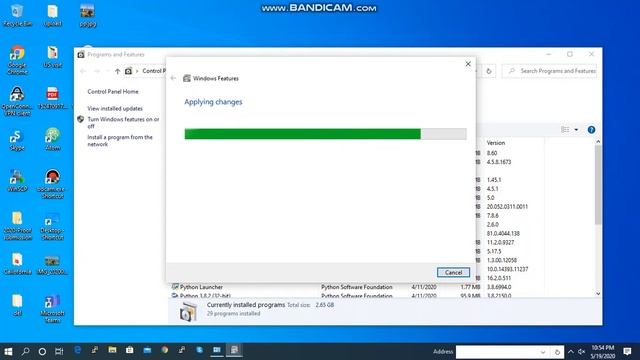The width and height of the screenshot is (640, 360).
Task: Open Microsoft Store from the taskbar
Action: (130, 350)
